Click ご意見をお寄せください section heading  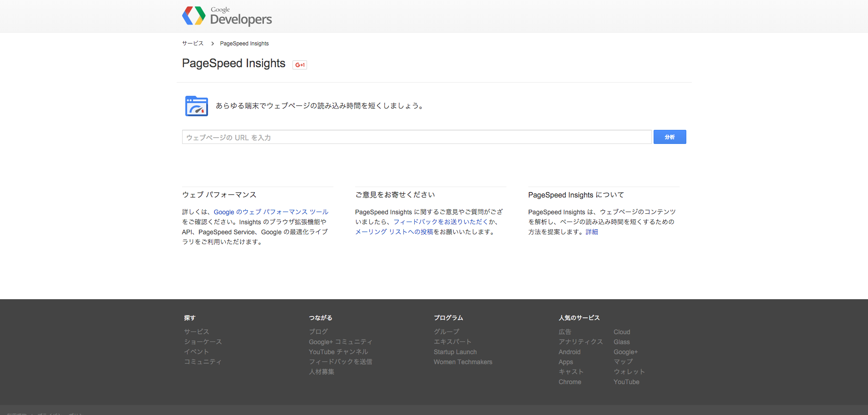tap(395, 195)
